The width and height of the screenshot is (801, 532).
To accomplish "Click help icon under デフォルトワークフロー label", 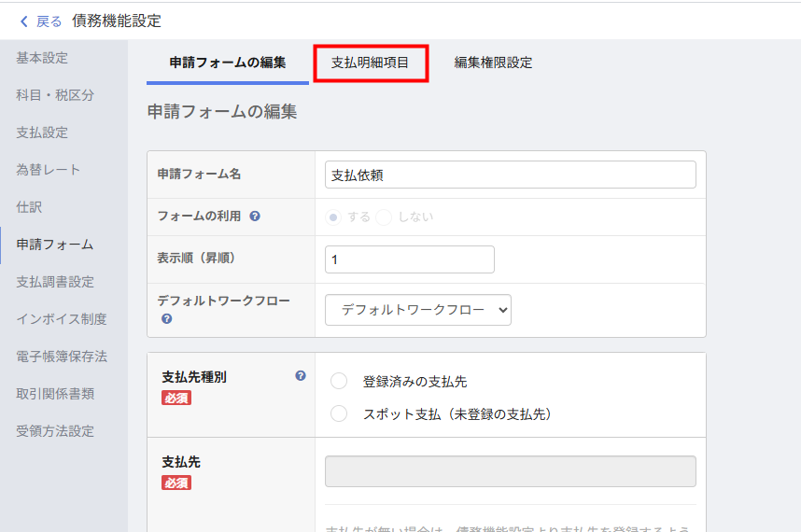I will coord(166,318).
